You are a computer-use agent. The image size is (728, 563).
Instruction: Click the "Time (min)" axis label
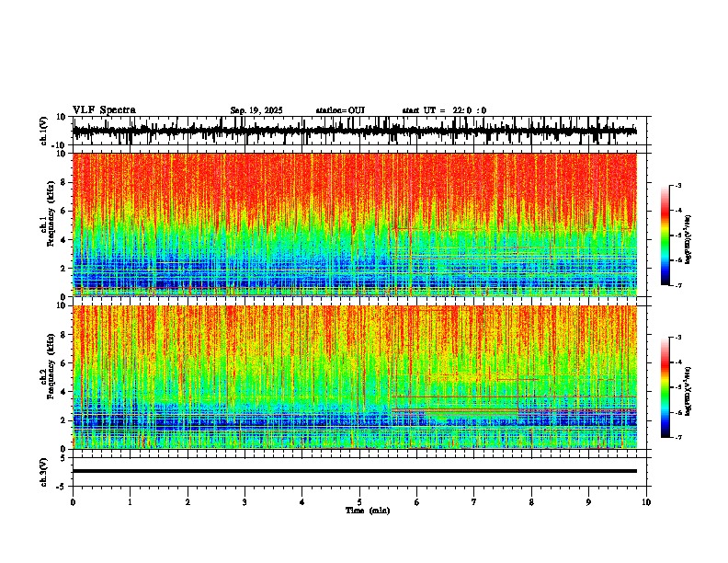(368, 511)
